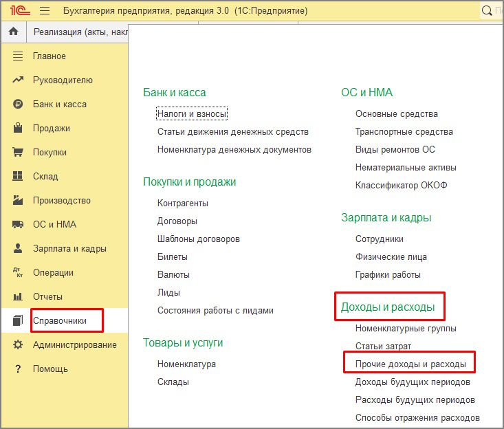Open the Отчеты section
The image size is (504, 429).
pos(47,296)
